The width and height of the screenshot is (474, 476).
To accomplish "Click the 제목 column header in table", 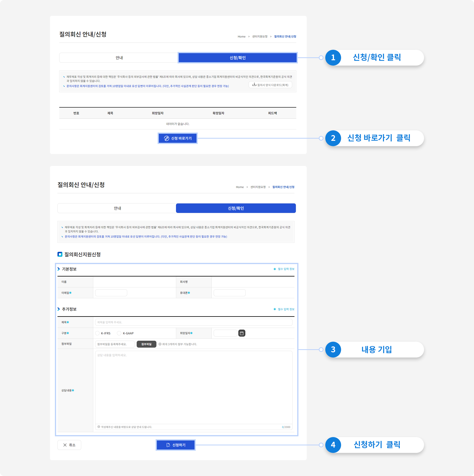I will [x=110, y=113].
